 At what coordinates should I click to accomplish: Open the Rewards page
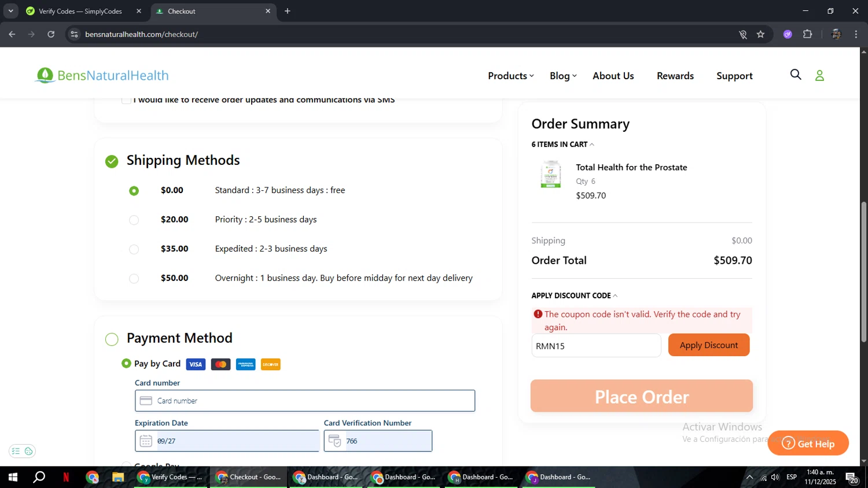(x=675, y=76)
